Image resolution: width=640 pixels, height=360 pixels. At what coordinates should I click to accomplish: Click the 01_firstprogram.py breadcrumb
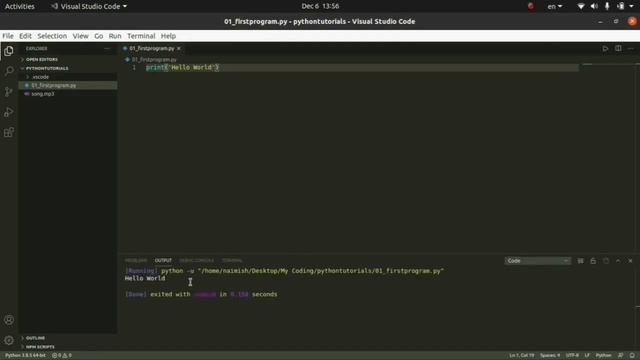point(154,60)
